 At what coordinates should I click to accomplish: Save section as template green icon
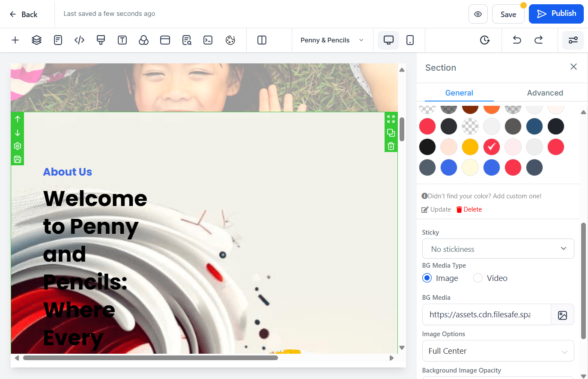click(18, 159)
